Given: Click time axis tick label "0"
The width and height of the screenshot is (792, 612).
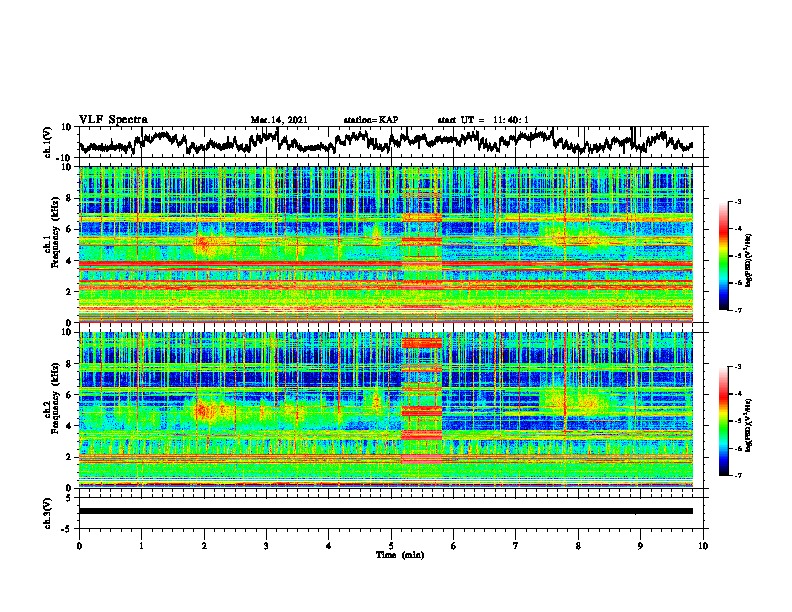Looking at the screenshot, I should click(x=79, y=546).
